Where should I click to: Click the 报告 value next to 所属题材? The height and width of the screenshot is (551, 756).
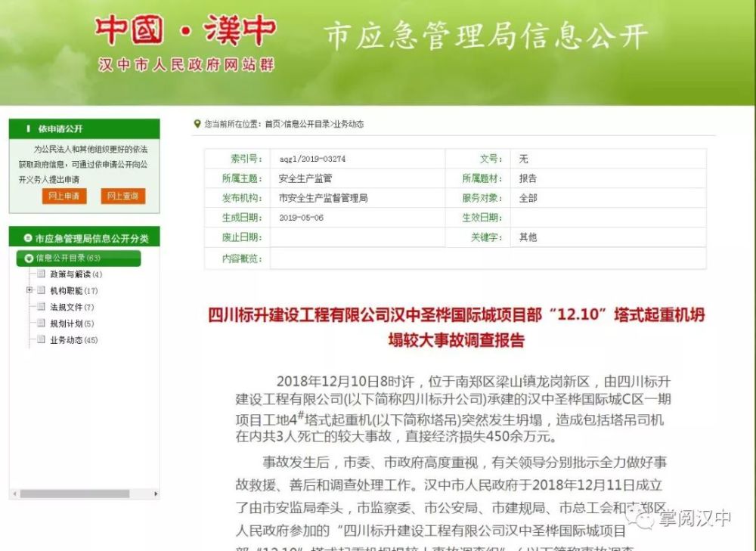coord(528,178)
